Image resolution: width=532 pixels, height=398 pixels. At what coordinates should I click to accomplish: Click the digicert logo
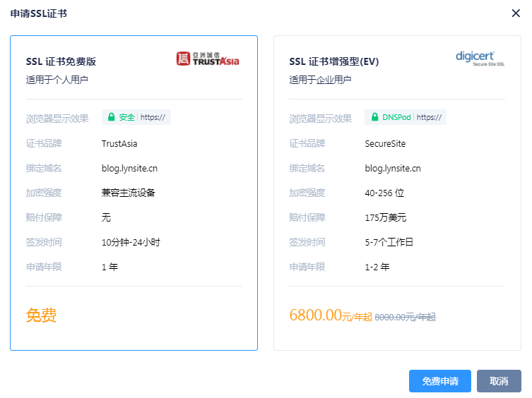(x=480, y=59)
